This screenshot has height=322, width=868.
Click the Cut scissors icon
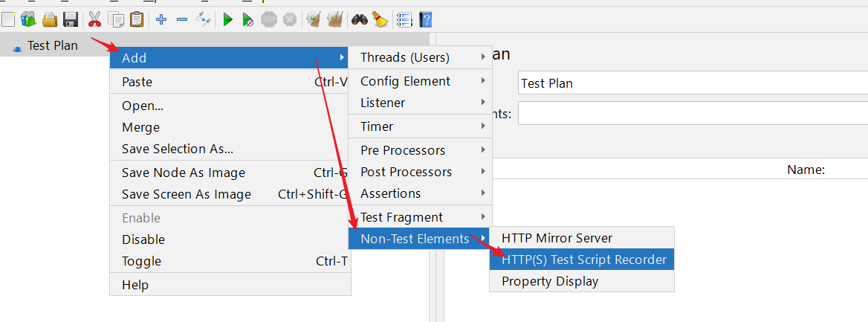94,19
